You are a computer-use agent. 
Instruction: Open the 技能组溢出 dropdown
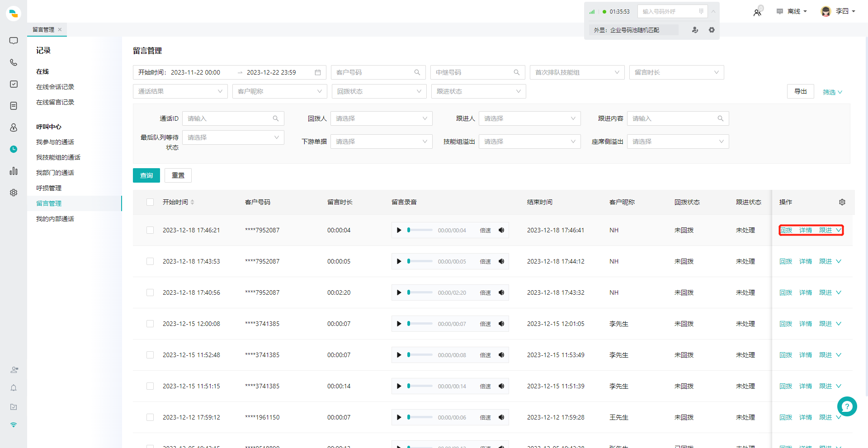pyautogui.click(x=530, y=141)
